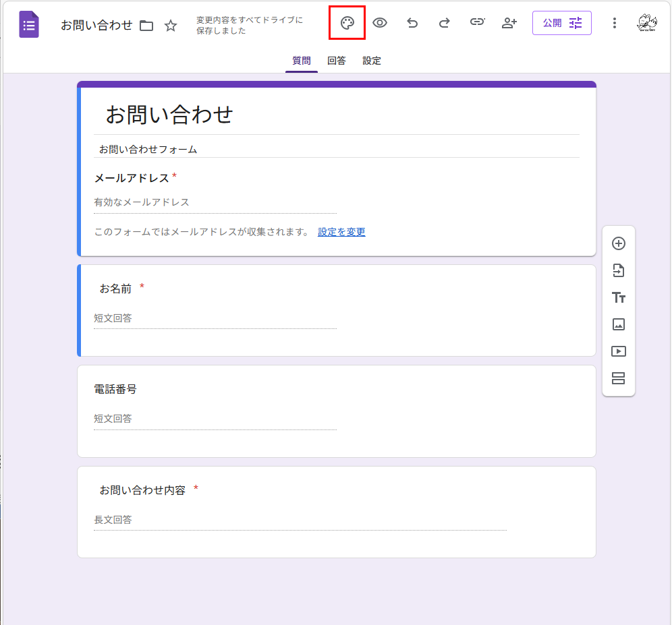Insert an image using the image icon
Image resolution: width=672 pixels, height=625 pixels.
click(x=618, y=324)
